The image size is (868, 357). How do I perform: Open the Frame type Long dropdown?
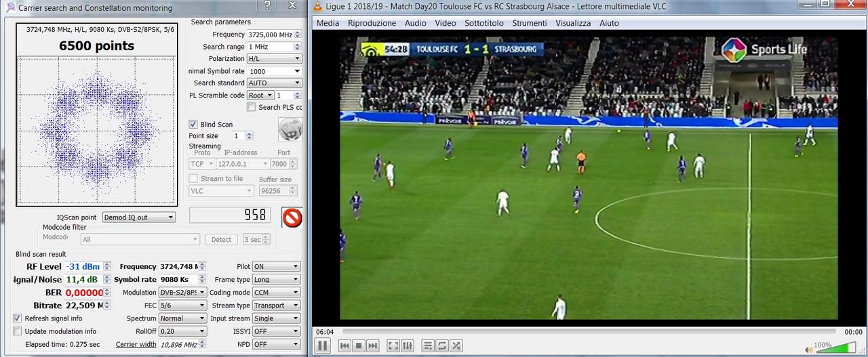(276, 280)
